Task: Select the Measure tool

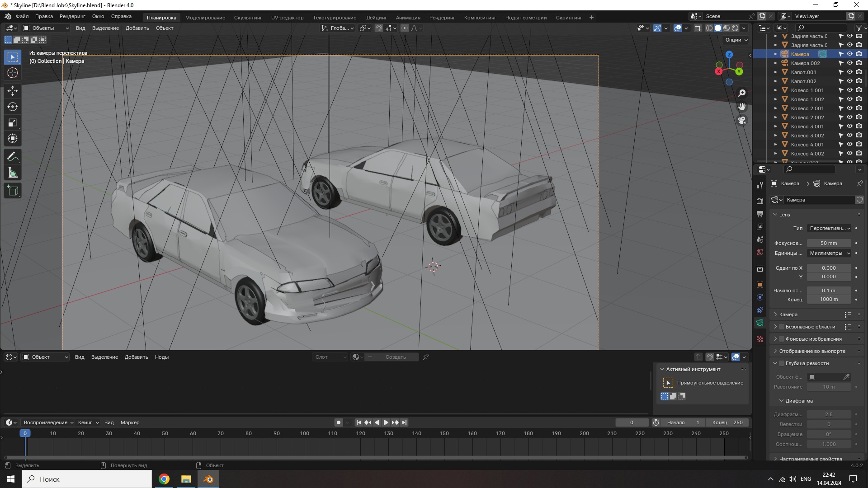Action: (13, 173)
